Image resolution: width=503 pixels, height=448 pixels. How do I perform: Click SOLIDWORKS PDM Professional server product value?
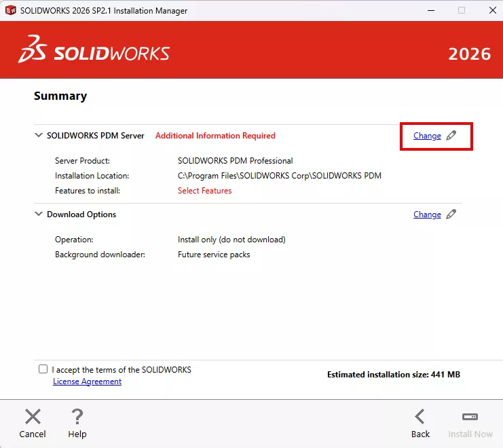pos(235,161)
